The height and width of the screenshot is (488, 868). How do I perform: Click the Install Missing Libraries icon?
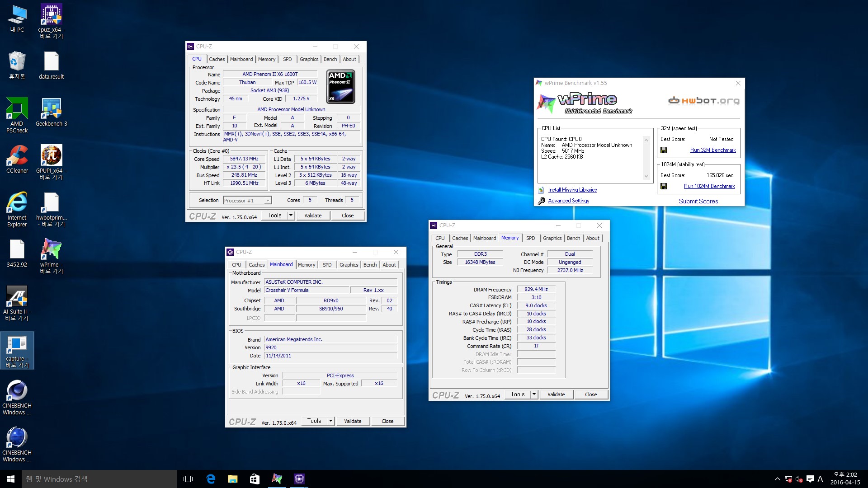coord(541,190)
